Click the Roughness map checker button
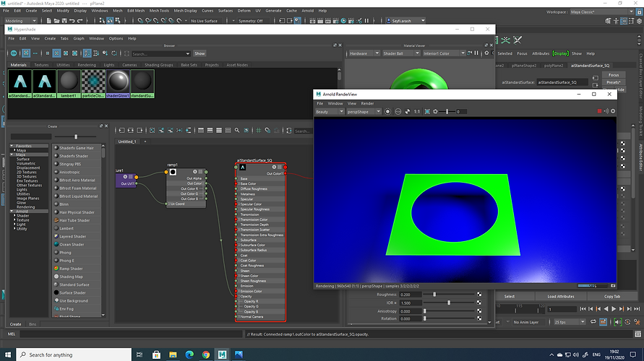This screenshot has height=361, width=644. (x=479, y=294)
